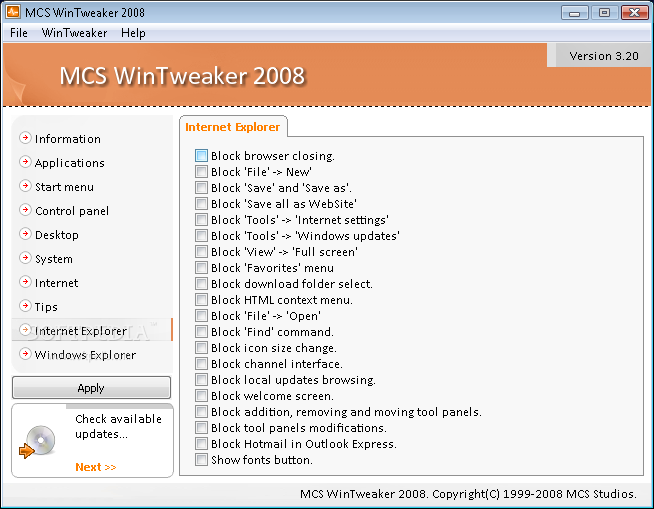Check Block HTML context menu
The height and width of the screenshot is (509, 654).
pyautogui.click(x=201, y=300)
